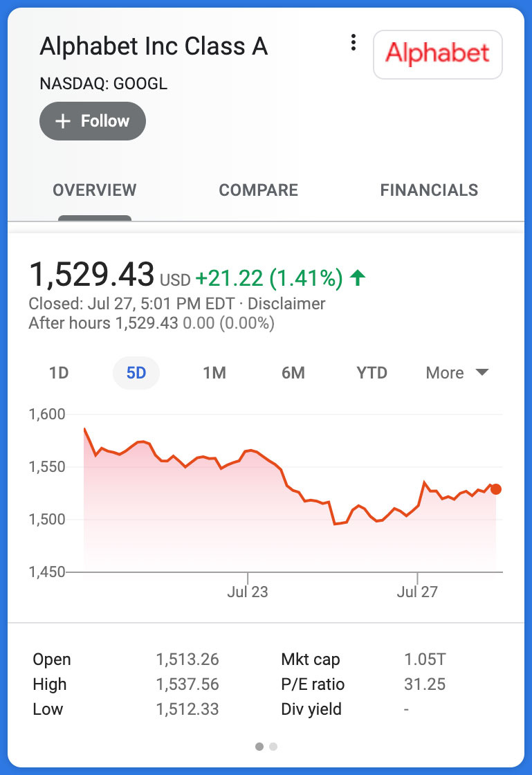Screen dimensions: 532x775
Task: Click the red end-point dot on chart
Action: pos(496,489)
